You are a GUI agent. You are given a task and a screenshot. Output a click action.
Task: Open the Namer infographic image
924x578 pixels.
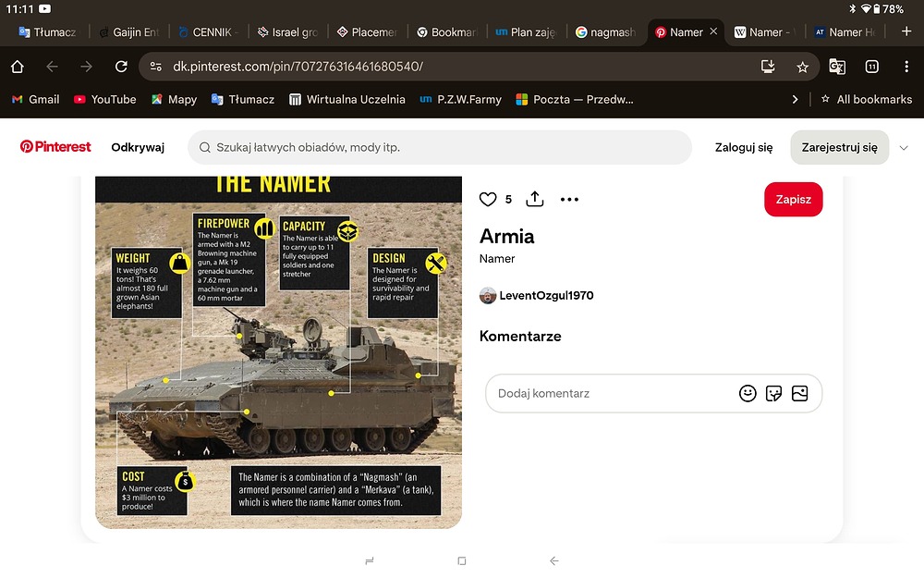click(x=278, y=352)
